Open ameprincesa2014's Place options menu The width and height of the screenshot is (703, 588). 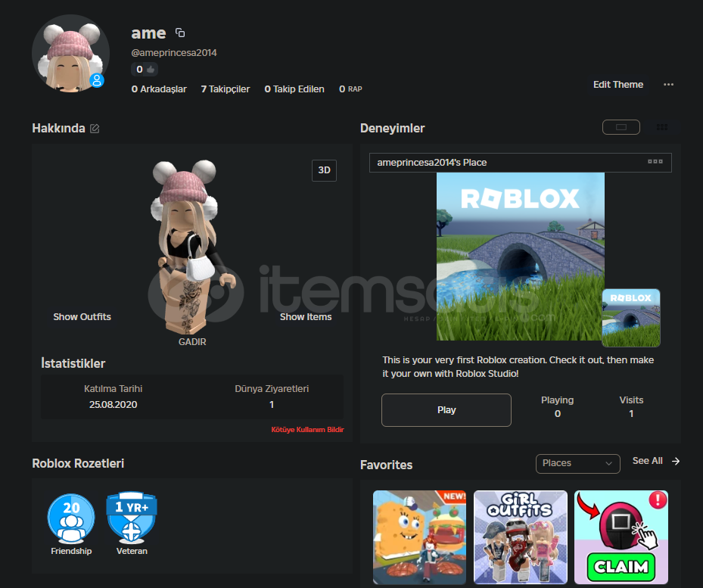655,162
